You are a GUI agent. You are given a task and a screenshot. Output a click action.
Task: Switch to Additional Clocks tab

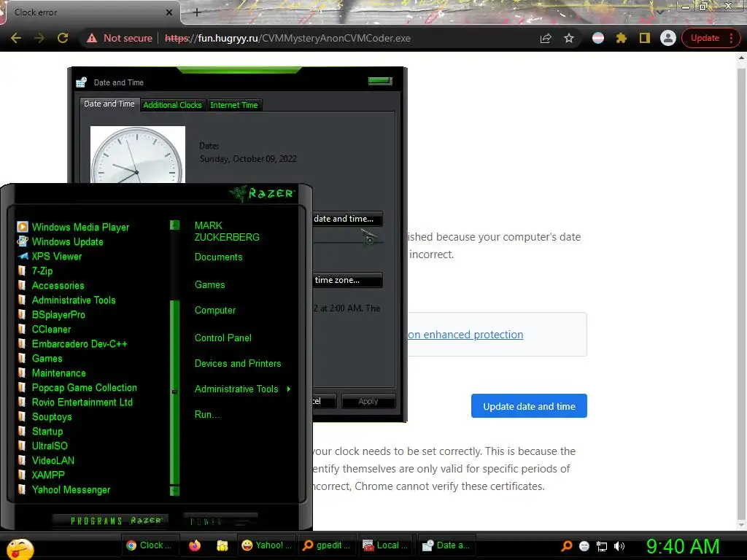click(x=172, y=105)
